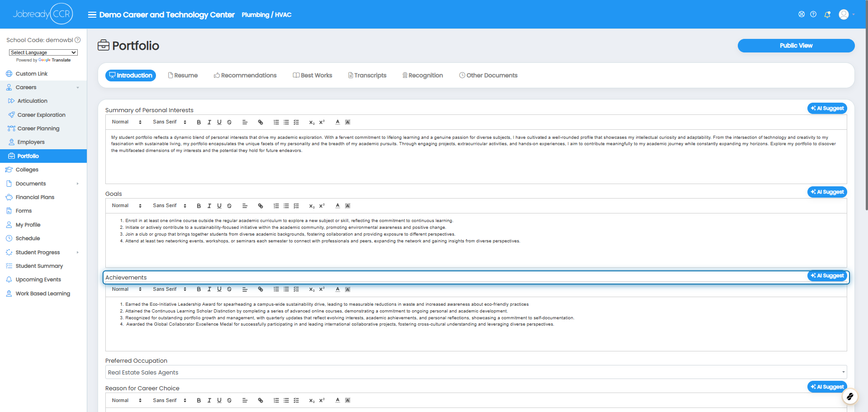Open the Best Works tab
This screenshot has height=412, width=868.
[x=312, y=76]
